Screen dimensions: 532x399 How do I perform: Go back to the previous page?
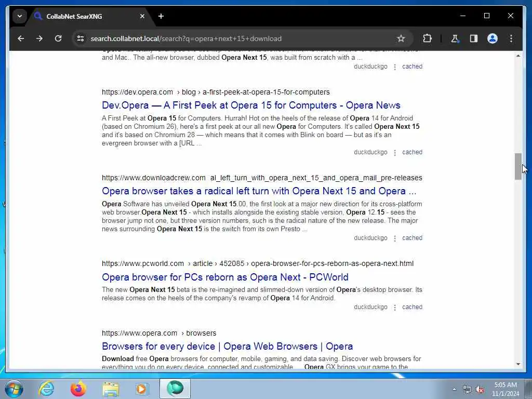click(21, 38)
